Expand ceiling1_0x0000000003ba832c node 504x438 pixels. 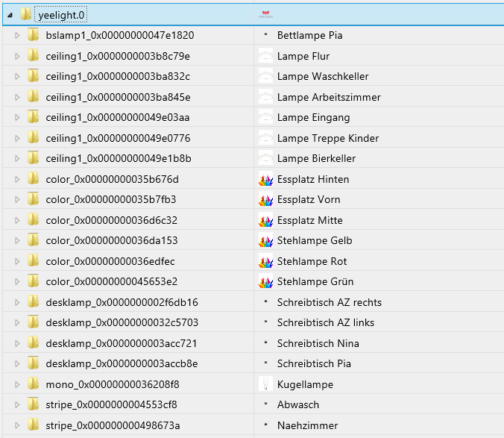point(17,77)
